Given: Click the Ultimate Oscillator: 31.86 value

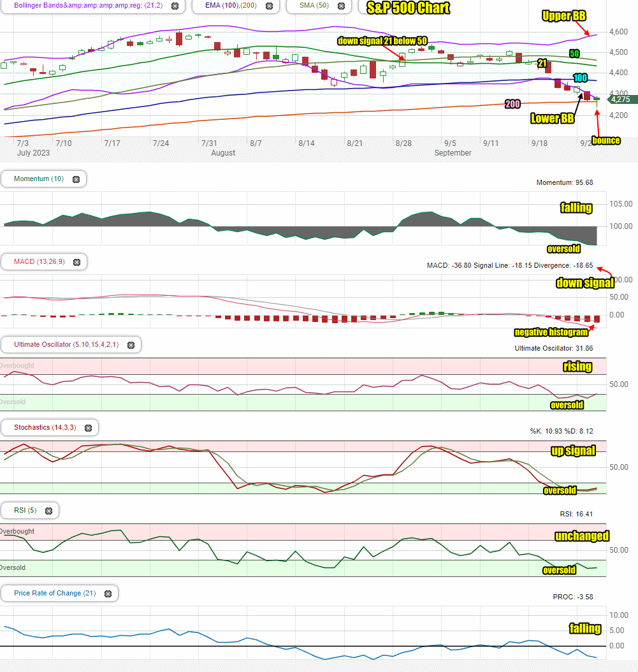Looking at the screenshot, I should [x=554, y=348].
